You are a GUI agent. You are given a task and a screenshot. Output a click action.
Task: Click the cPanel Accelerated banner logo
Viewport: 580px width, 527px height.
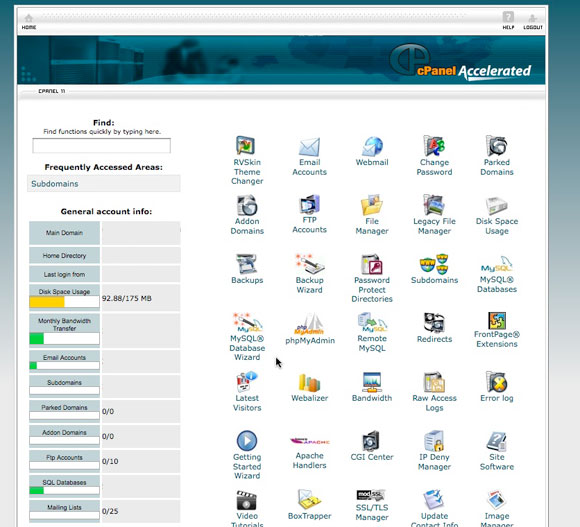pos(461,61)
